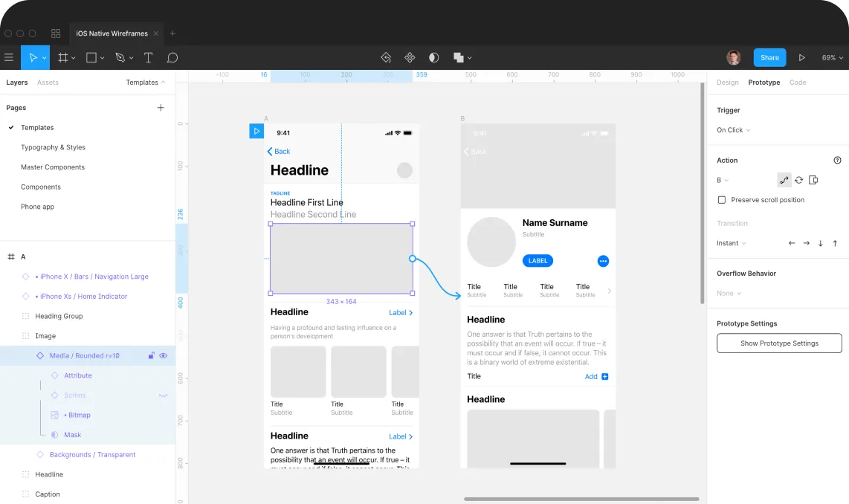Enable Preserve scroll position checkbox
Image resolution: width=849 pixels, height=504 pixels.
(721, 200)
